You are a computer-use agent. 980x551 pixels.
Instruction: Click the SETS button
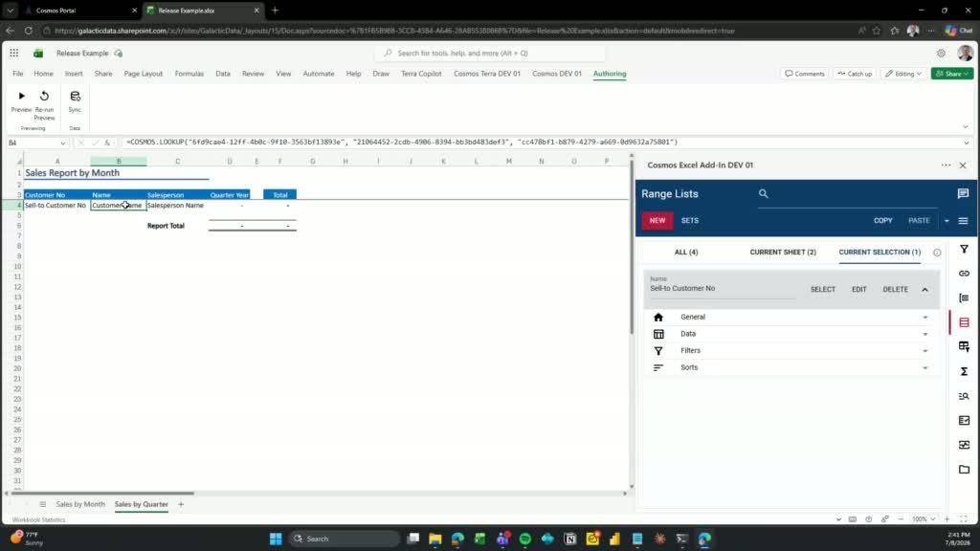coord(689,221)
